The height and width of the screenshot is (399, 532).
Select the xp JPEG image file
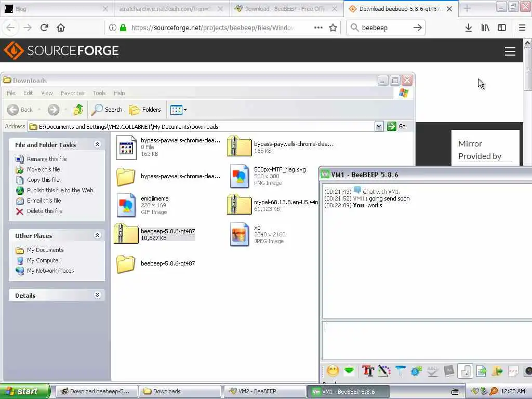258,234
